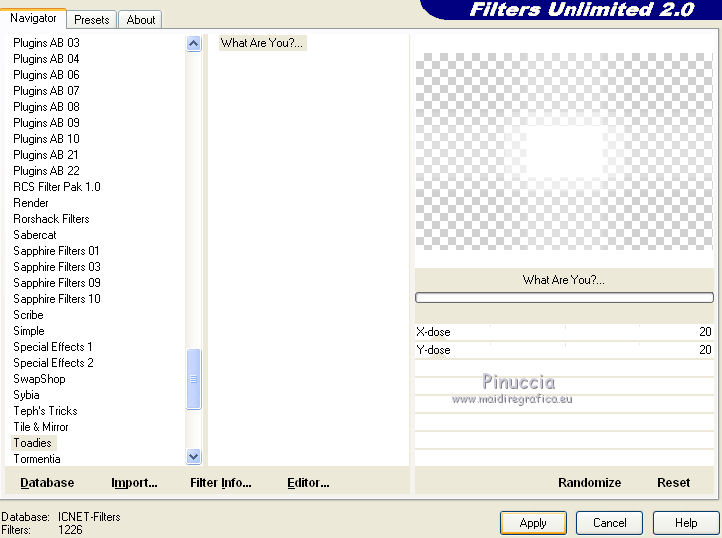
Task: Click the Database button
Action: 47,483
